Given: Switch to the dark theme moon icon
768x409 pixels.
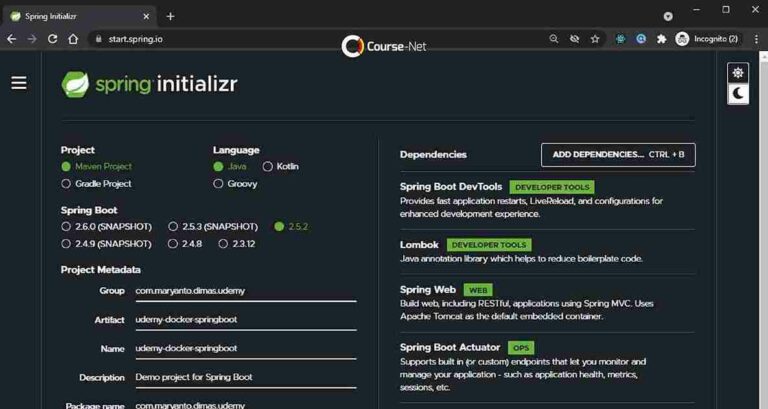Looking at the screenshot, I should pyautogui.click(x=738, y=94).
